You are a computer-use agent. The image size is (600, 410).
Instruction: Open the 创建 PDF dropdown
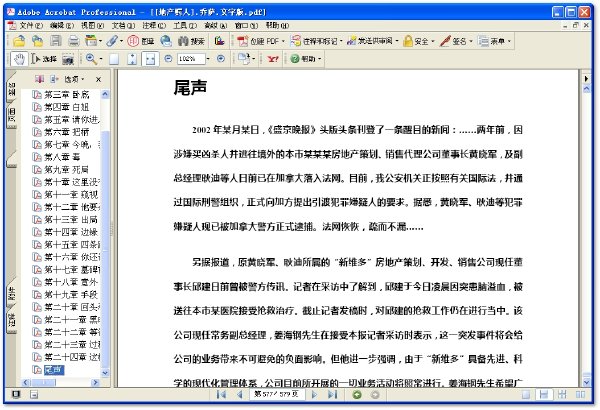point(261,41)
